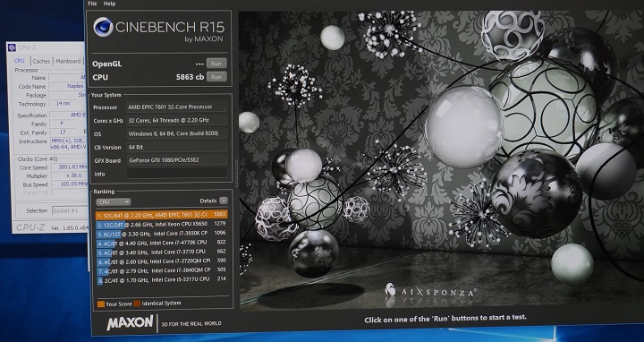
Task: Click the Cores x GHz value field
Action: [x=177, y=120]
